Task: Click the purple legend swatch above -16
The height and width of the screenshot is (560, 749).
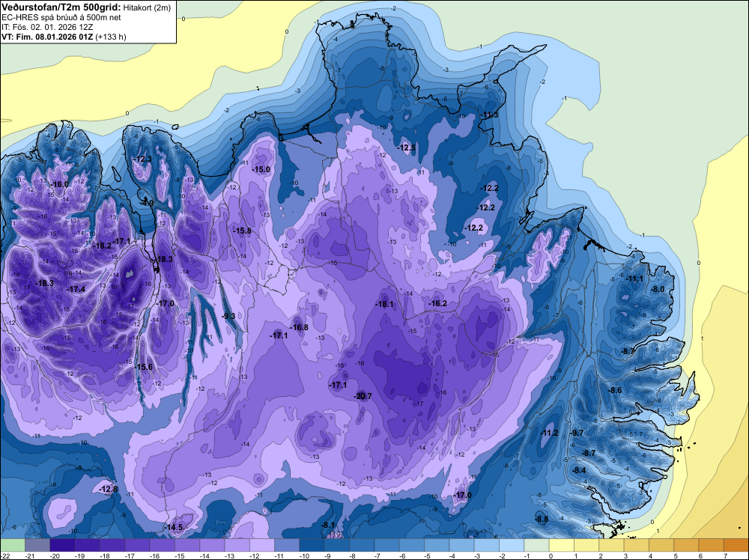Action: tap(162, 545)
